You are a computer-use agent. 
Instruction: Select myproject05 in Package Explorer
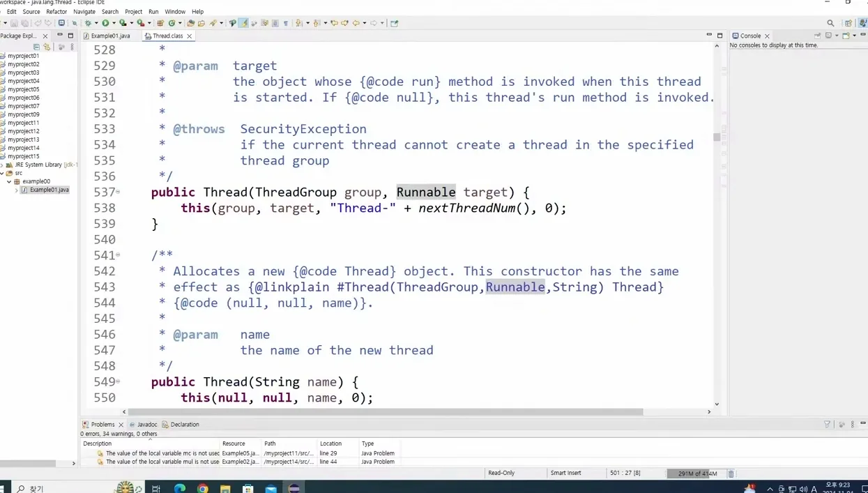(23, 89)
